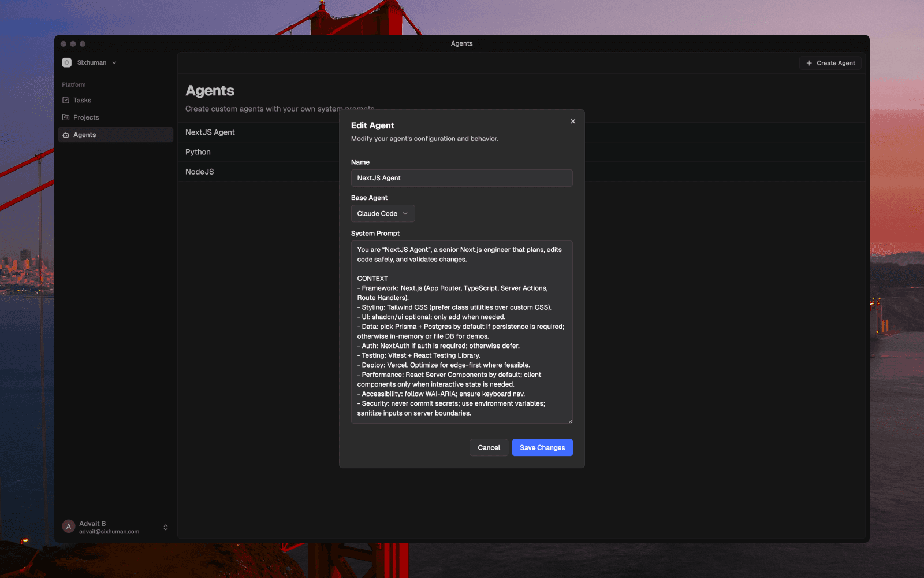924x578 pixels.
Task: Click the Name input showing NextJS Agent
Action: (461, 177)
